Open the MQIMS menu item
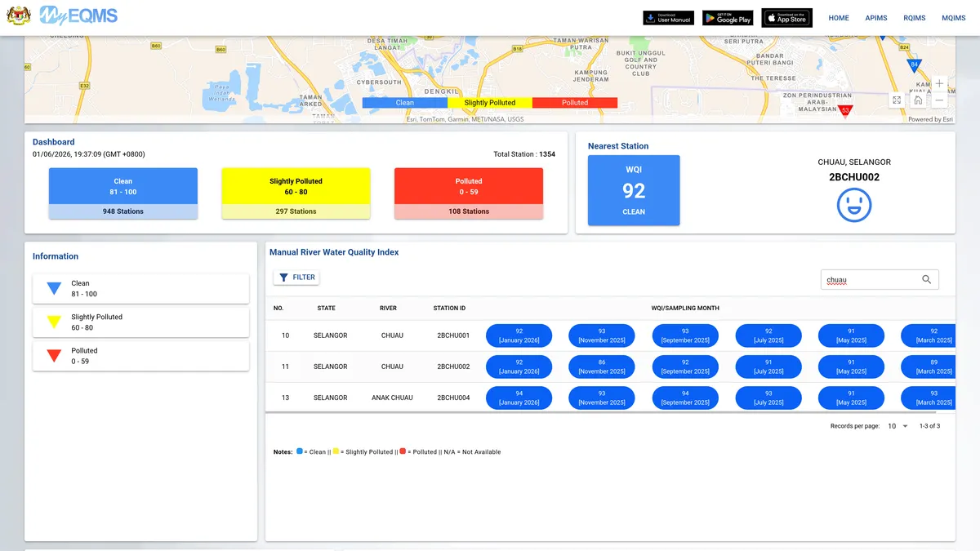This screenshot has height=551, width=980. coord(953,18)
